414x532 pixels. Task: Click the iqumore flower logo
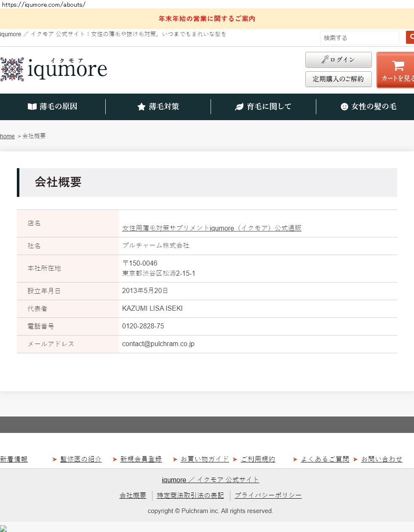12,69
